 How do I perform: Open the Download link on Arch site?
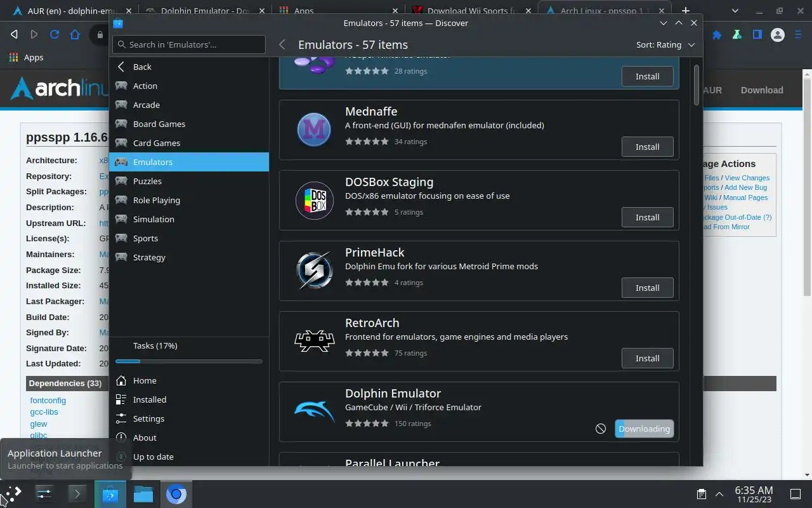point(762,90)
